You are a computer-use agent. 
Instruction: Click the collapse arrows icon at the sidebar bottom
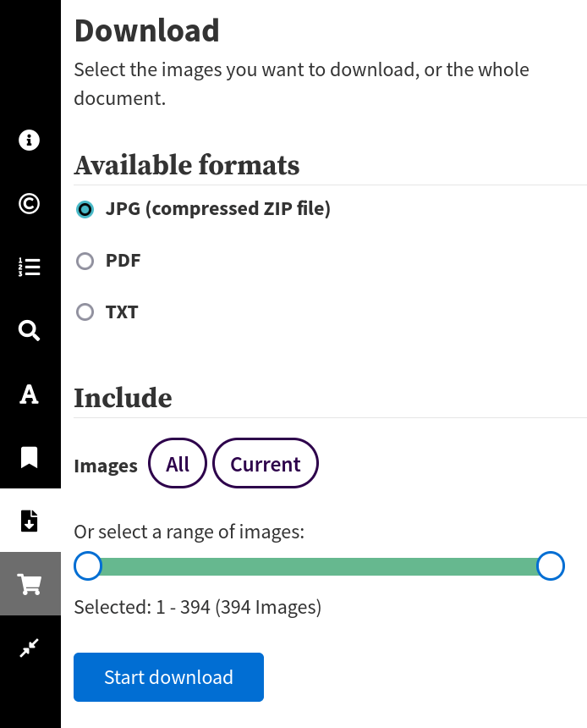(x=29, y=648)
